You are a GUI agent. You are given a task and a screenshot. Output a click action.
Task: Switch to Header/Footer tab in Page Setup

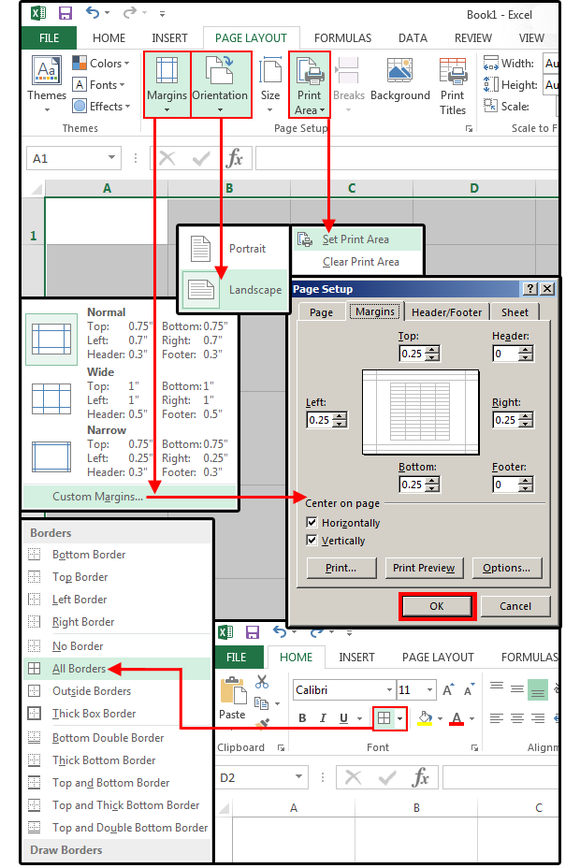click(447, 312)
